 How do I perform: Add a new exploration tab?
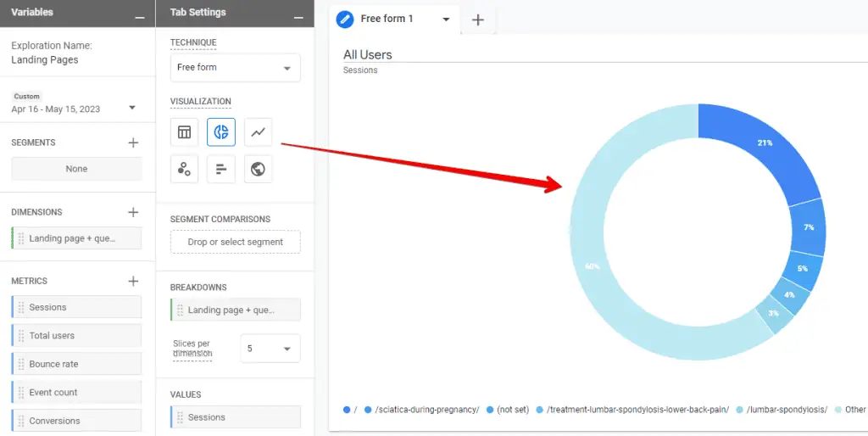pyautogui.click(x=478, y=20)
